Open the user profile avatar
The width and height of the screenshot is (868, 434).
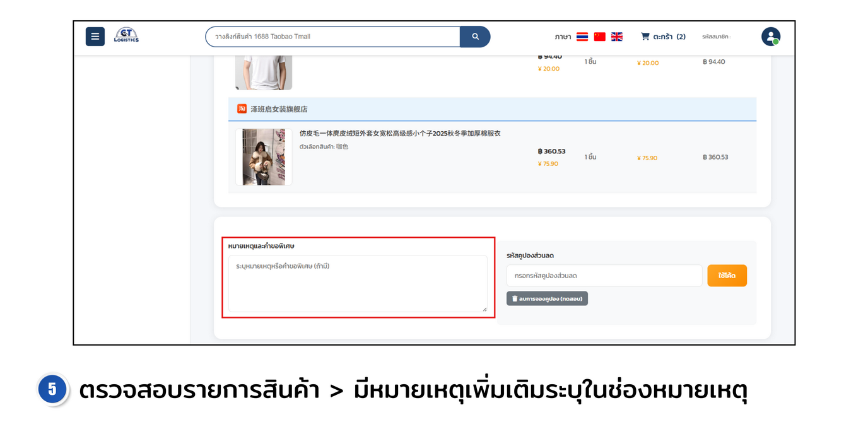[770, 37]
